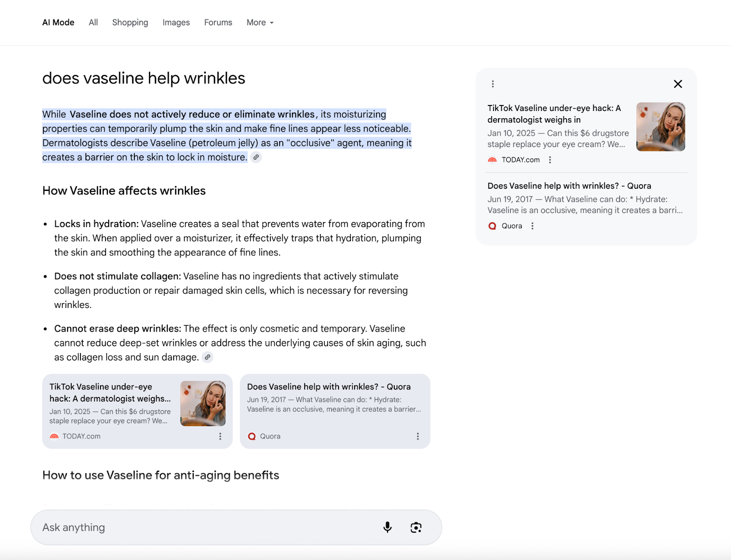Viewport: 731px width, 560px height.
Task: Click the 'Ask anything' input field
Action: [183, 527]
